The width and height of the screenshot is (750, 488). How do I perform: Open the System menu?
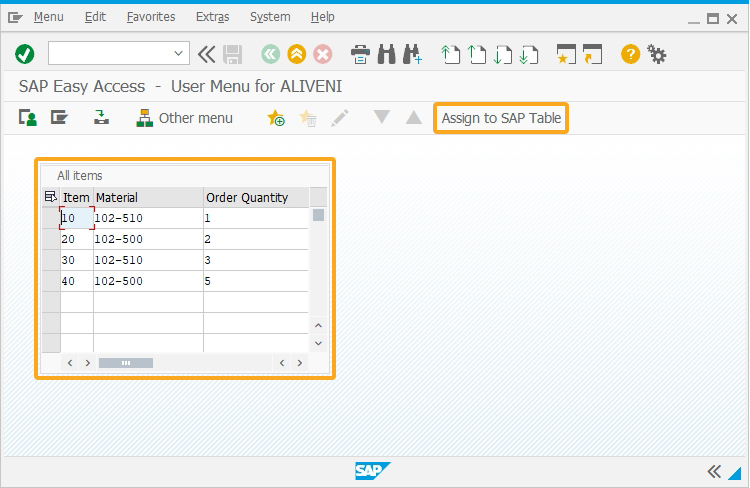pos(270,17)
